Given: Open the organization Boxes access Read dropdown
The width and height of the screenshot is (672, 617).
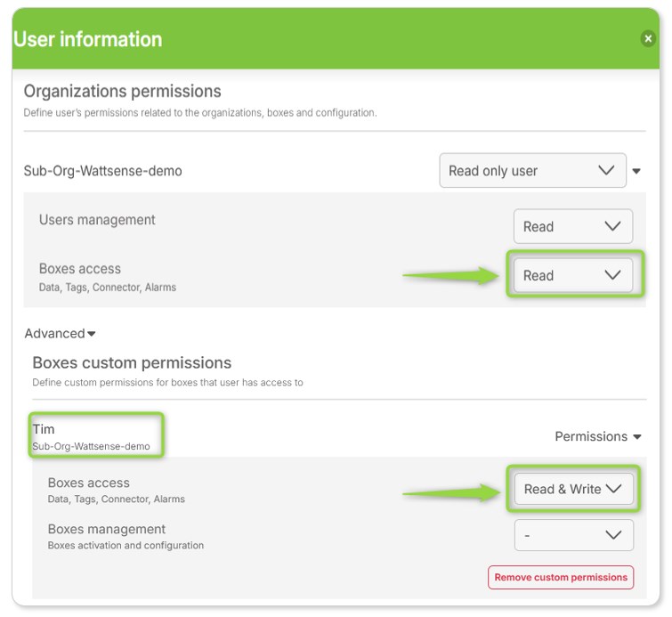Looking at the screenshot, I should click(573, 275).
